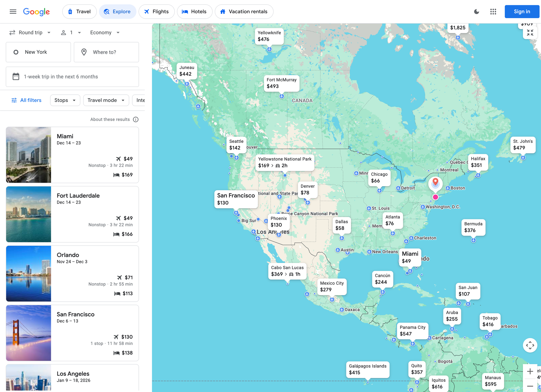
Task: Switch to the Hotels tab
Action: pos(194,12)
